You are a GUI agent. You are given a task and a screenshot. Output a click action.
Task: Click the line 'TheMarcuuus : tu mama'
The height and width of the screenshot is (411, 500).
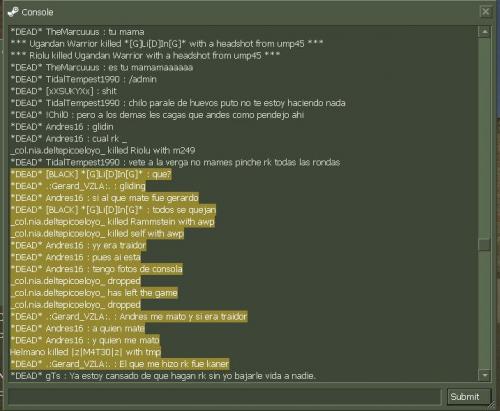pos(77,32)
